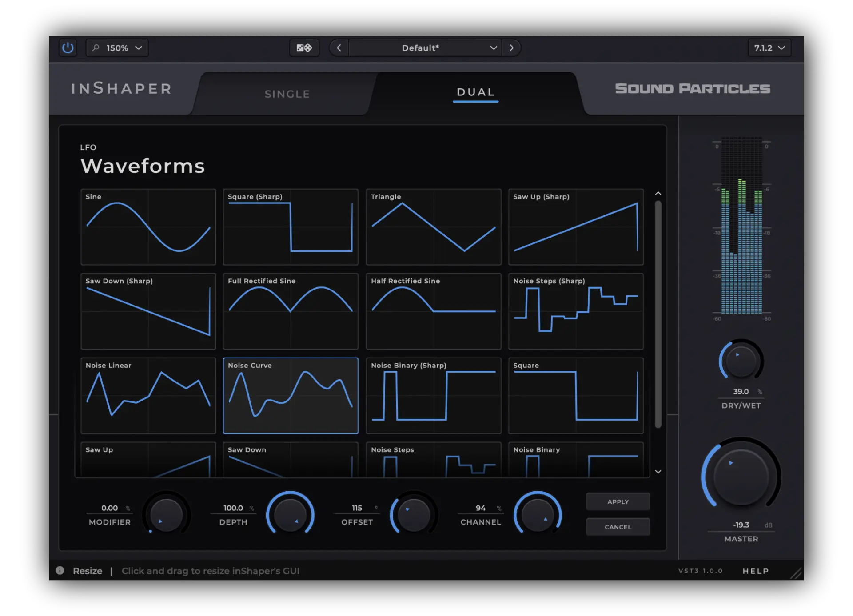Click the MASTER volume knob
Image resolution: width=853 pixels, height=616 pixels.
[741, 477]
